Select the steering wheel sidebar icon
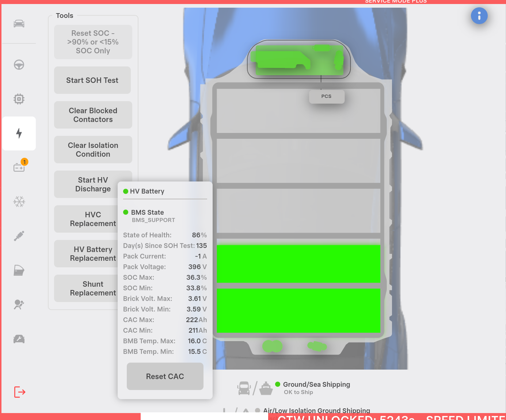The image size is (506, 420). (19, 65)
